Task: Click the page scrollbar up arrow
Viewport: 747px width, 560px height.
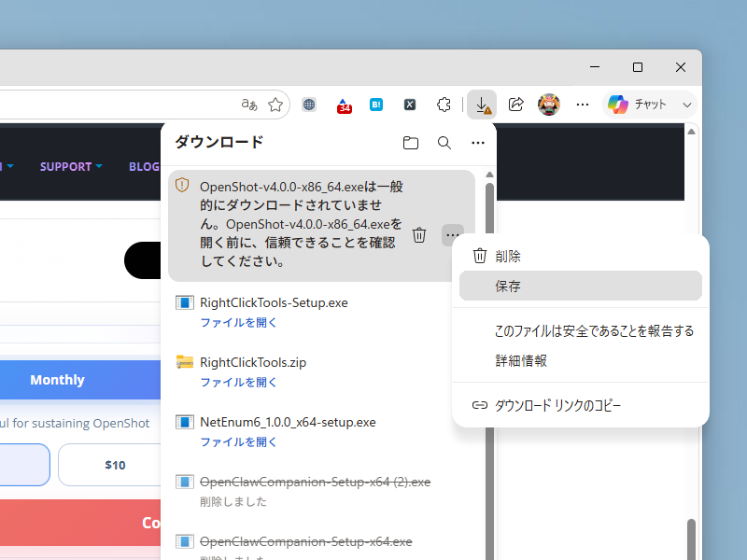Action: point(691,132)
